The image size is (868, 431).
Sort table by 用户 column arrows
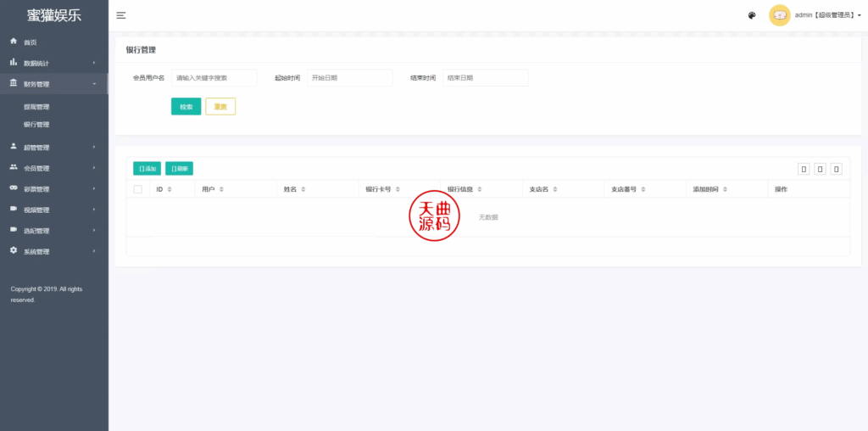tap(221, 189)
